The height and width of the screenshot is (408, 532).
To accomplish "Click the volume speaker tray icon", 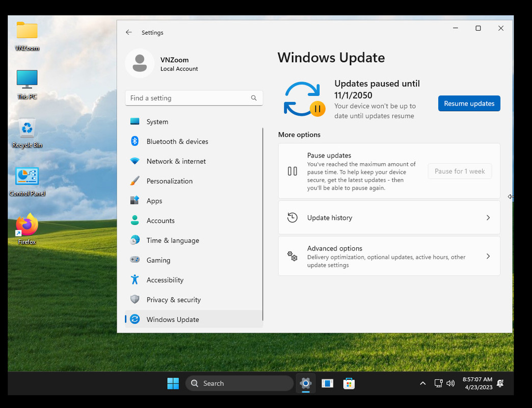I will [x=450, y=384].
